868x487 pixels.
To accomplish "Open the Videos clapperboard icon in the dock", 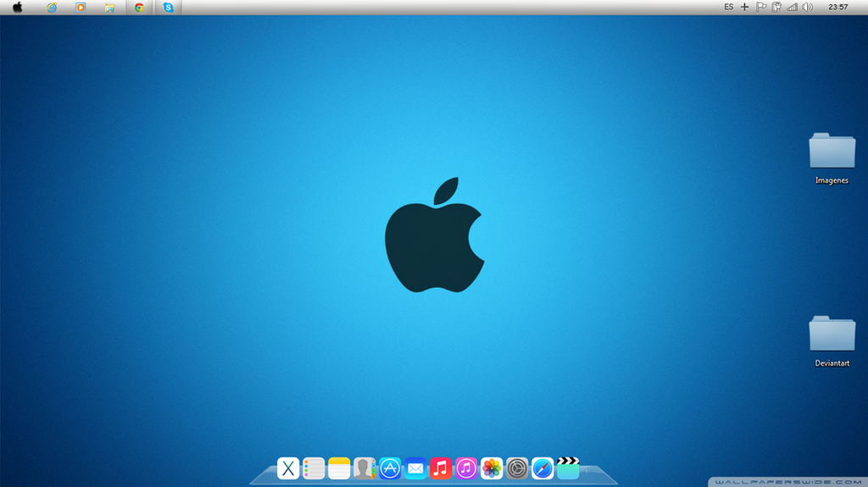I will (568, 468).
